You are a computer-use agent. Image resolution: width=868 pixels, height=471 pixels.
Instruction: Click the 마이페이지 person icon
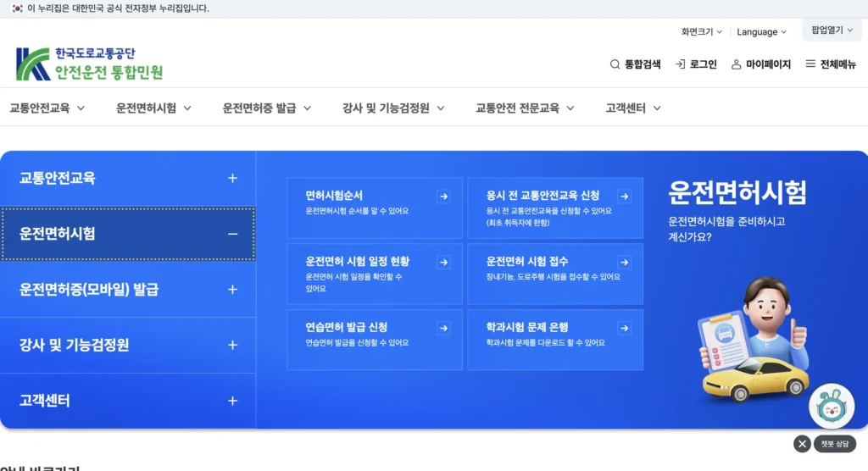[737, 64]
